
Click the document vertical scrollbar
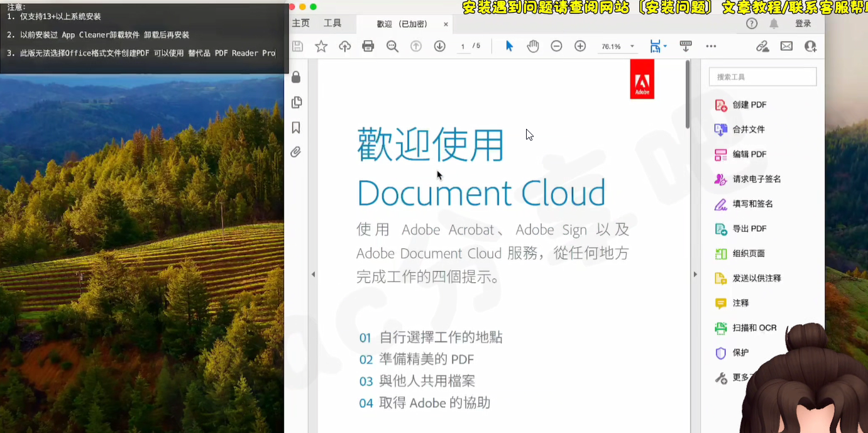pos(688,94)
